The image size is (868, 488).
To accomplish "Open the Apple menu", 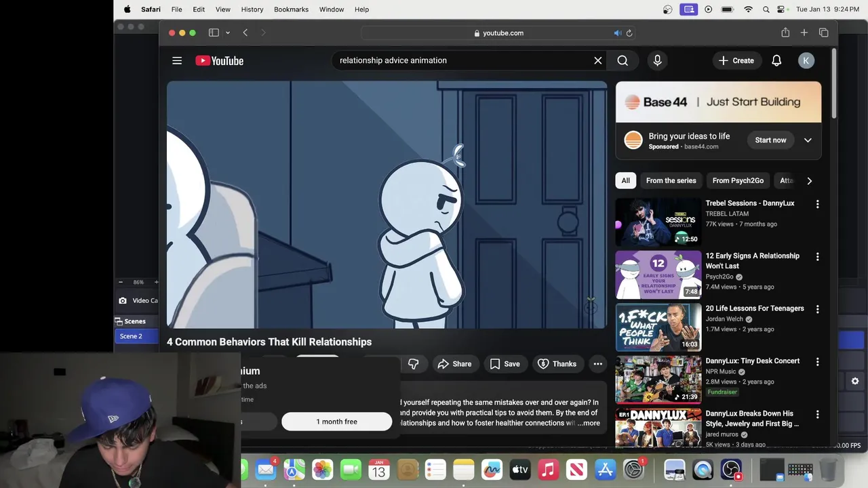I will click(127, 9).
